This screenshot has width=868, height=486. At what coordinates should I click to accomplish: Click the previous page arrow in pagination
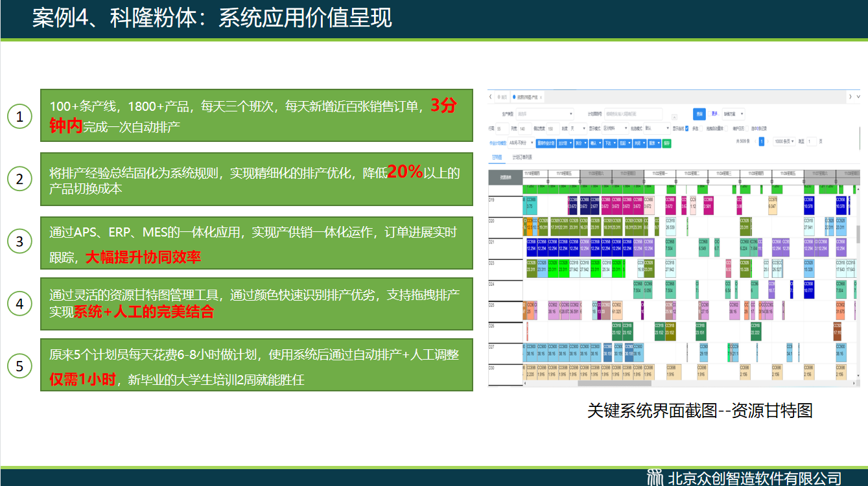tap(755, 141)
